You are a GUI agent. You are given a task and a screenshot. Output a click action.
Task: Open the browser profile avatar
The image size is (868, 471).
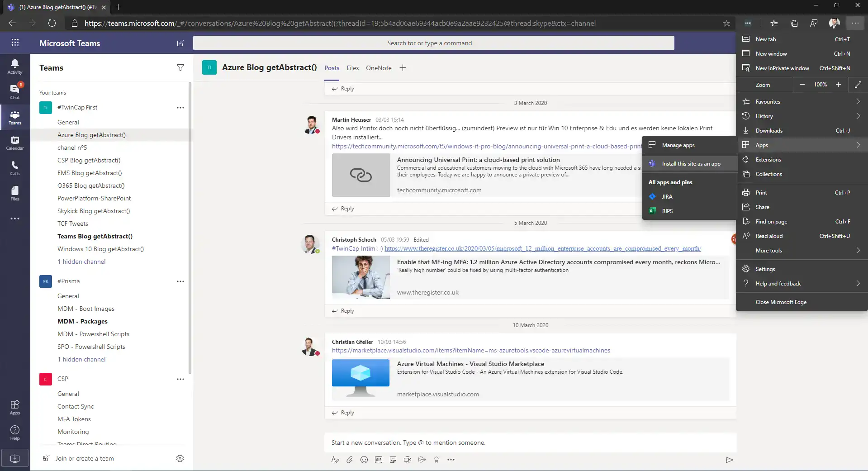pos(834,23)
